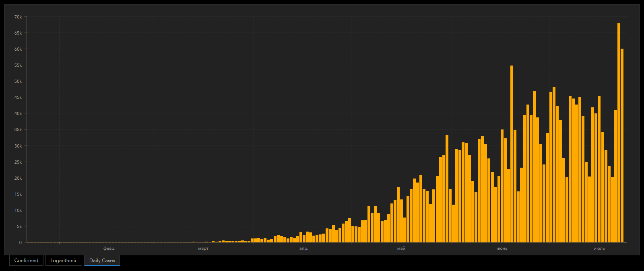This screenshot has width=644, height=271.
Task: Click the 5k y-axis label
Action: 19,226
